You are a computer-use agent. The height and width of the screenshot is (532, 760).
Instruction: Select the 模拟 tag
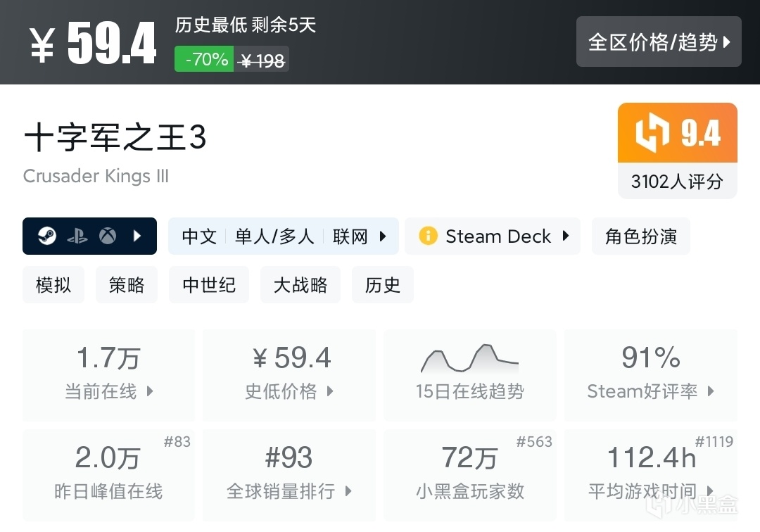point(53,285)
